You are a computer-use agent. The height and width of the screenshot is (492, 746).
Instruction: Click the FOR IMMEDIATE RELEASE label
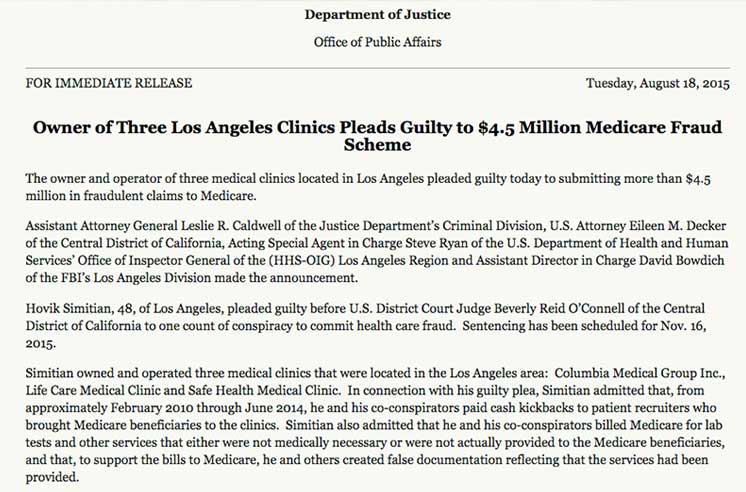point(109,83)
